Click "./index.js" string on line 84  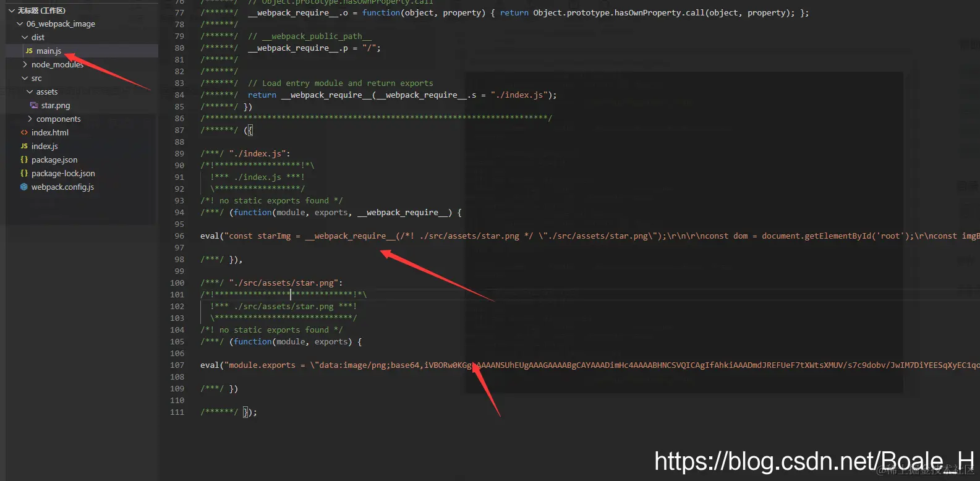(x=519, y=95)
